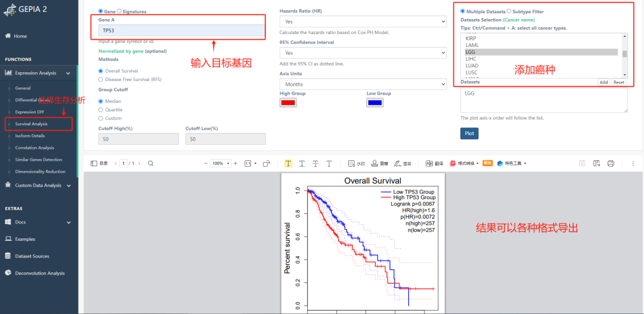The image size is (644, 314).
Task: Click the 翻译 translate tool
Action: (x=434, y=163)
